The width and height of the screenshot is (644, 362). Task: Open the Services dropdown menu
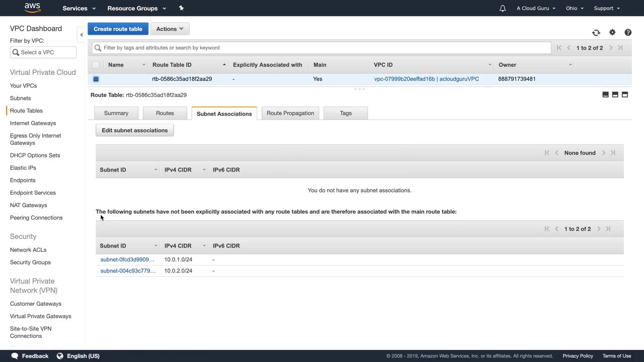(78, 8)
